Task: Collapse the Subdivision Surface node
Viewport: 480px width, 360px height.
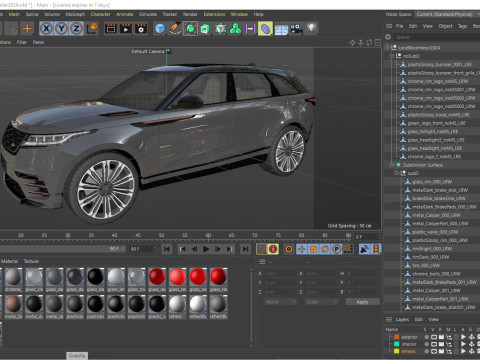Action: coord(392,165)
